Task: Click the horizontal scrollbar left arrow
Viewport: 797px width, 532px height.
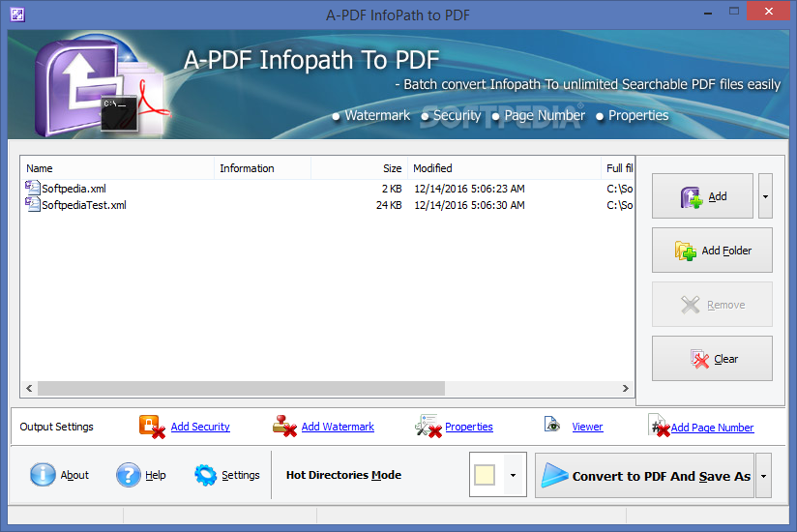Action: (x=29, y=388)
